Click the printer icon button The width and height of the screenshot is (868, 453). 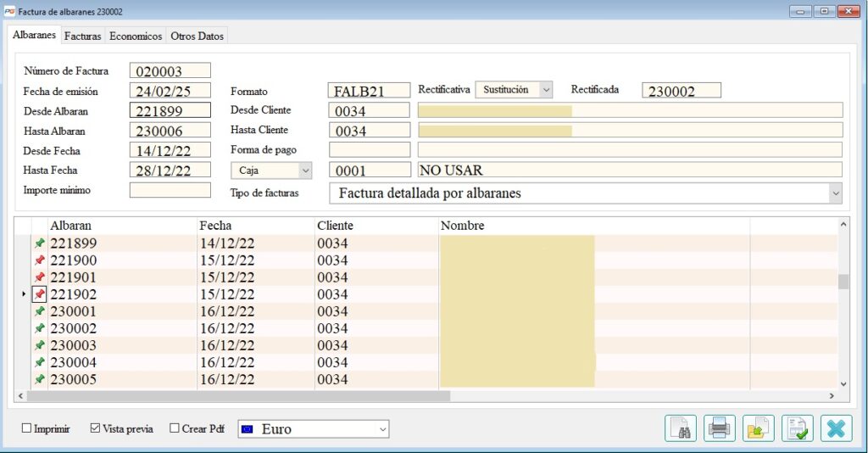(x=720, y=428)
